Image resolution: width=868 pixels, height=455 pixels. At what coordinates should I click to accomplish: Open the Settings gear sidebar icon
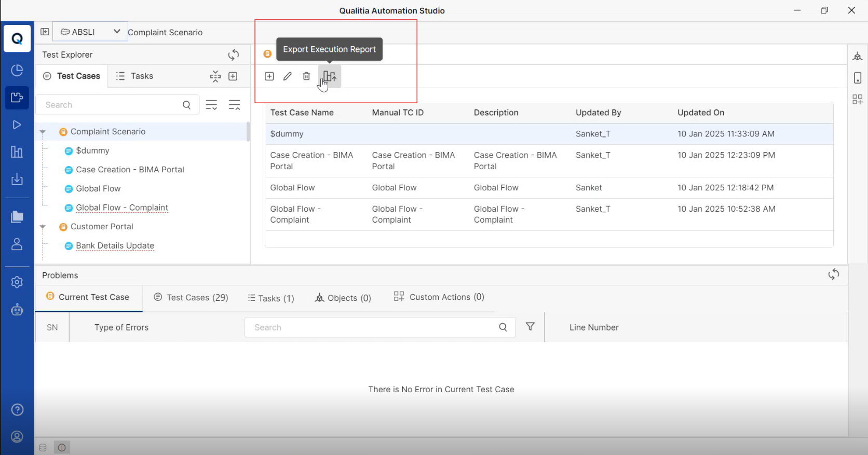(17, 282)
